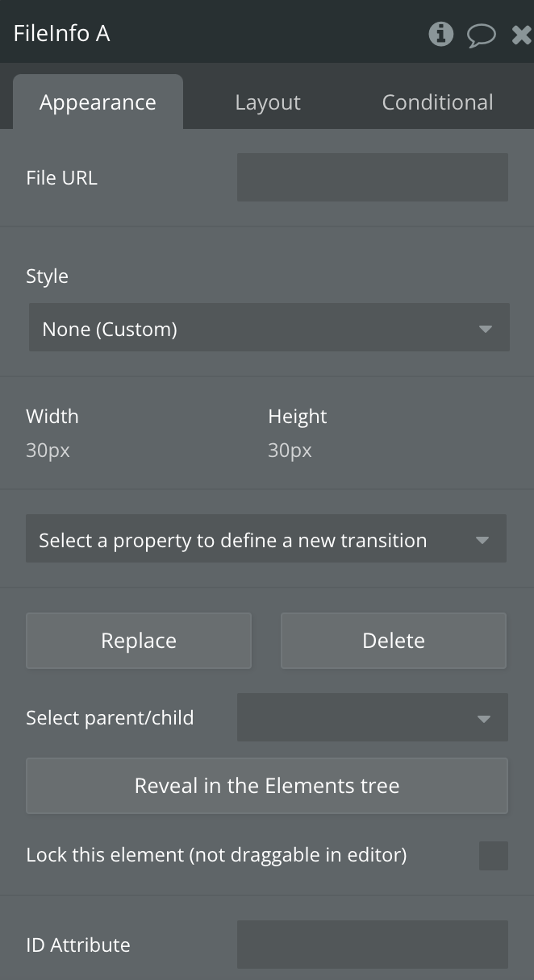This screenshot has width=534, height=980.
Task: Switch to the Appearance tab
Action: pos(98,102)
